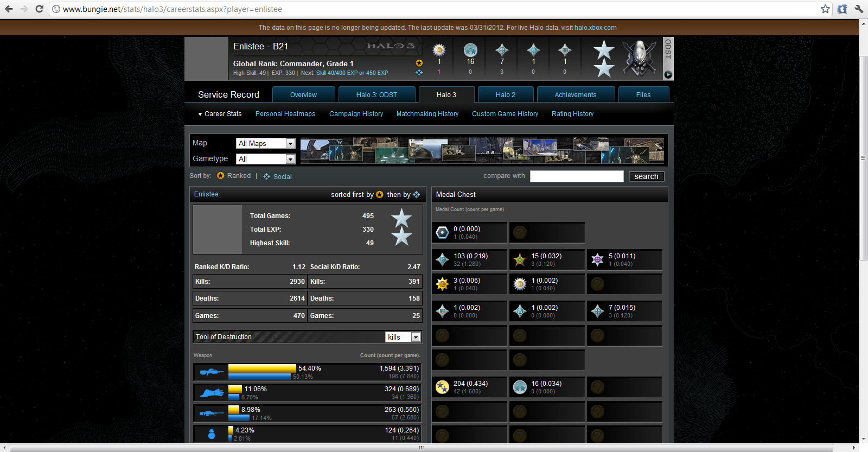Open Rating History

[572, 114]
